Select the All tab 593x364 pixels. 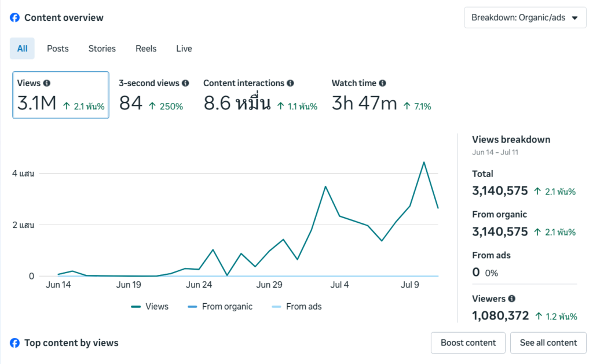[23, 49]
